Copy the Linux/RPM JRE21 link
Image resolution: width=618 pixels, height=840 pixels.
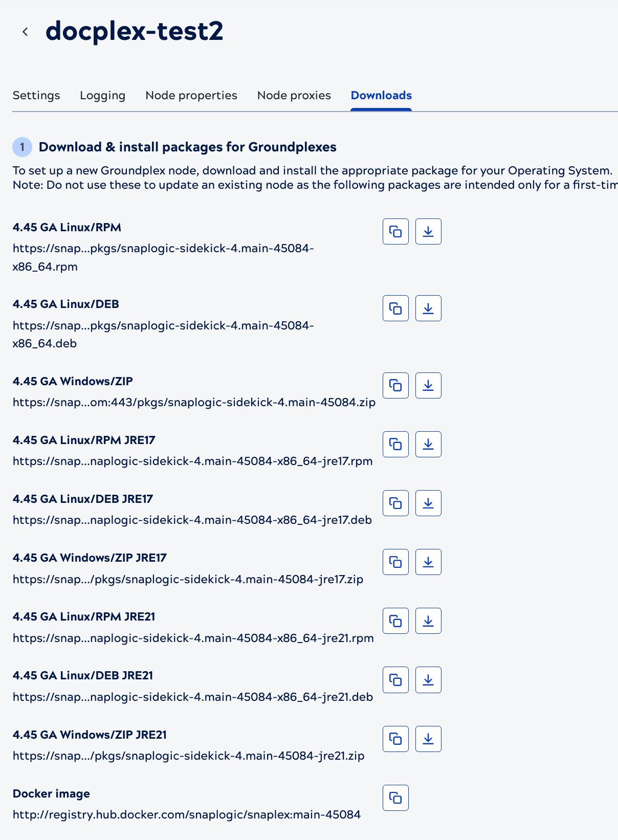(395, 621)
